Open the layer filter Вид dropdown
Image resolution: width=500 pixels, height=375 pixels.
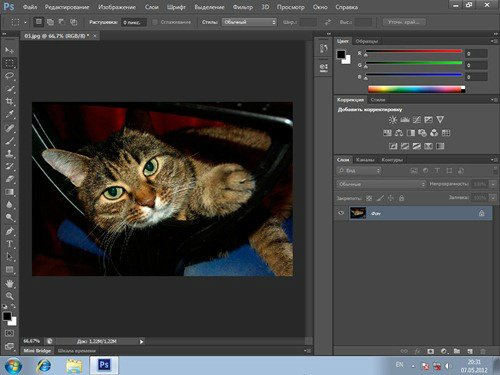(359, 171)
